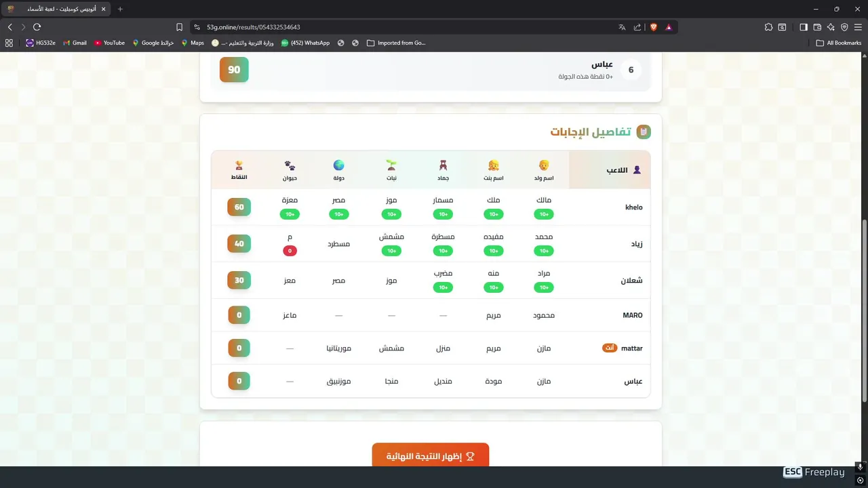
Task: Open the extensions puzzle icon
Action: point(768,27)
